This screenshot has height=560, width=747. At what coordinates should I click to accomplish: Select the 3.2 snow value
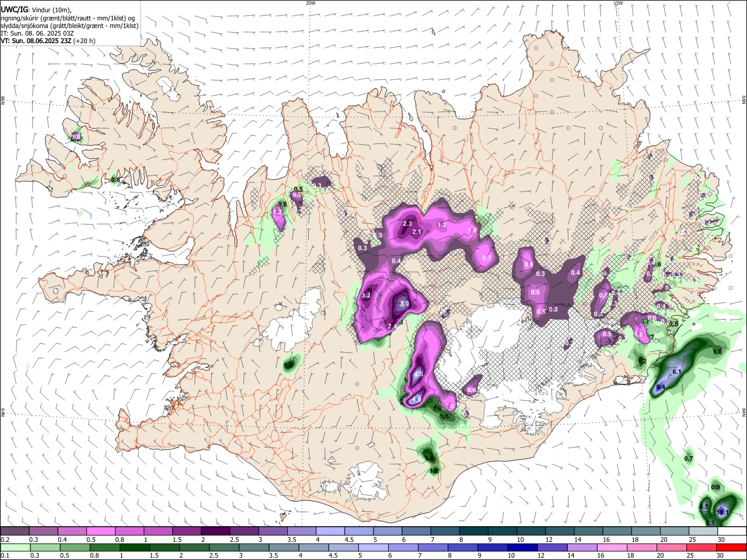[x=366, y=296]
